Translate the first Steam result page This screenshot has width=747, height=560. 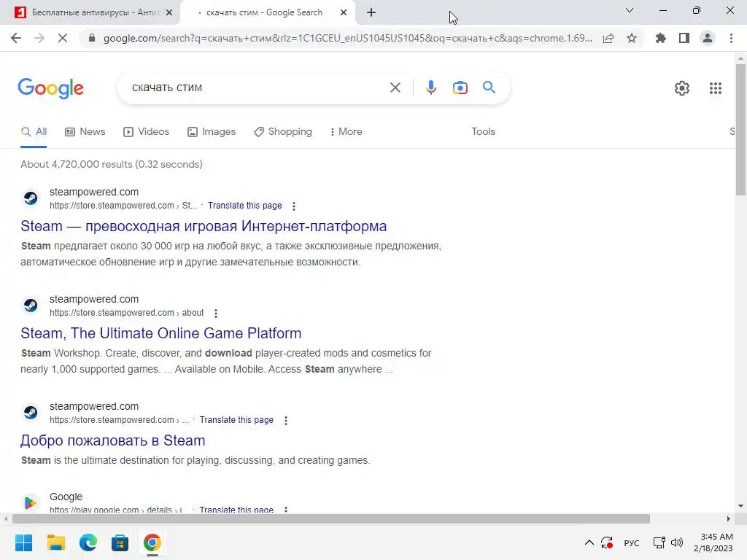coord(245,206)
